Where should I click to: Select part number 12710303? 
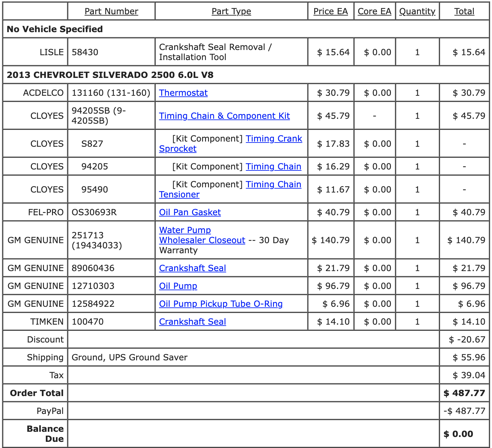click(x=93, y=286)
